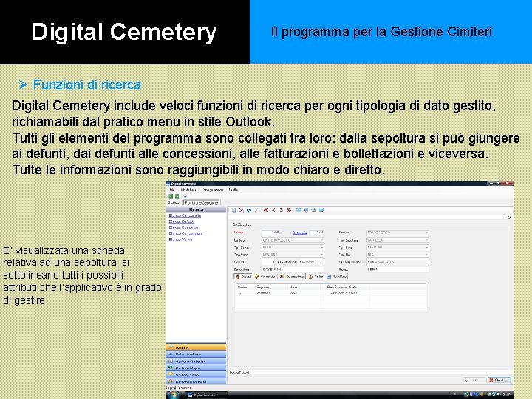Click the Windows Start orb
Image resolution: width=532 pixels, height=399 pixels.
tap(173, 395)
